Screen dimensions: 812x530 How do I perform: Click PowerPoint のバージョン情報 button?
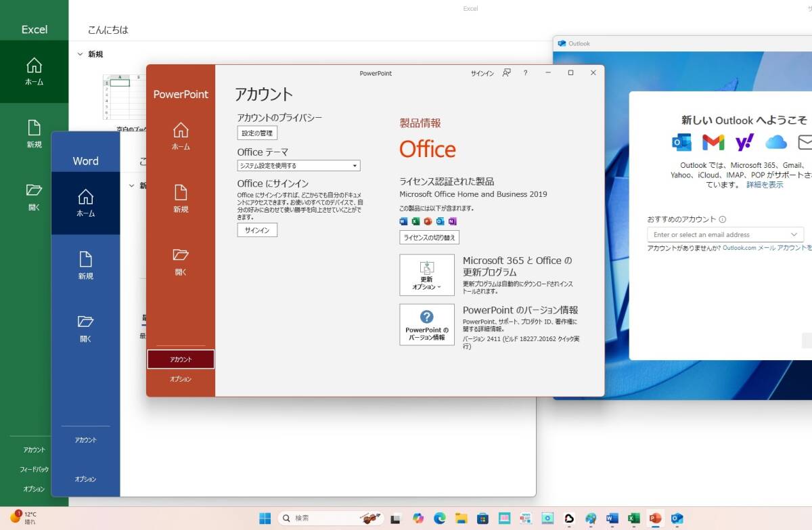point(427,324)
